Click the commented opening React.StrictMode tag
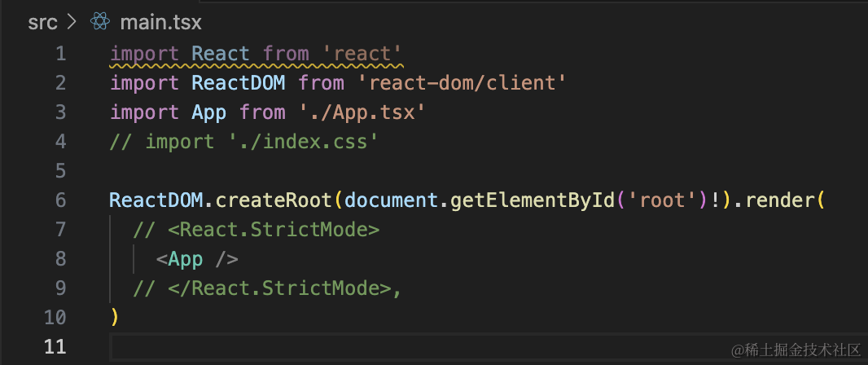Screen dimensions: 868x365 tap(256, 229)
